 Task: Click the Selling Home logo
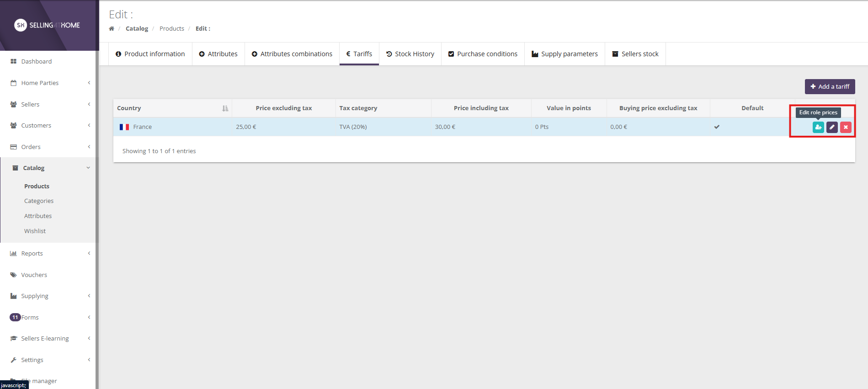click(x=47, y=25)
